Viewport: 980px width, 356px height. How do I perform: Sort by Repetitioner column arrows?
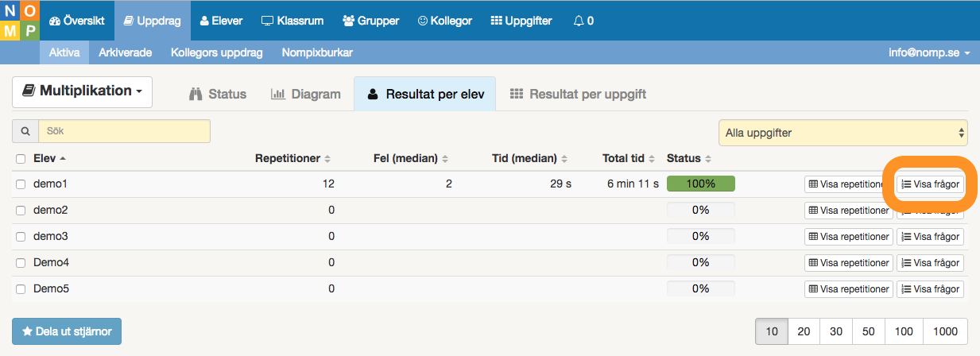(x=327, y=159)
